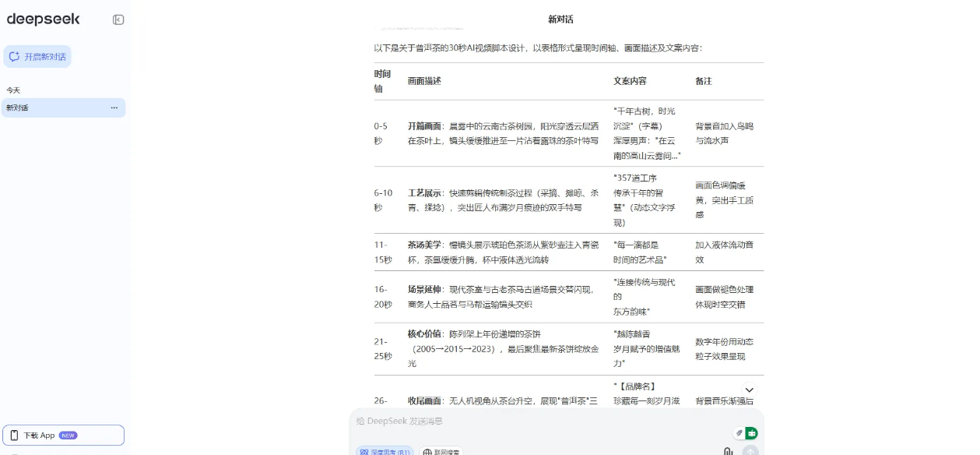The width and height of the screenshot is (980, 455).
Task: Click the 21-25秒 time cell
Action: 383,349
